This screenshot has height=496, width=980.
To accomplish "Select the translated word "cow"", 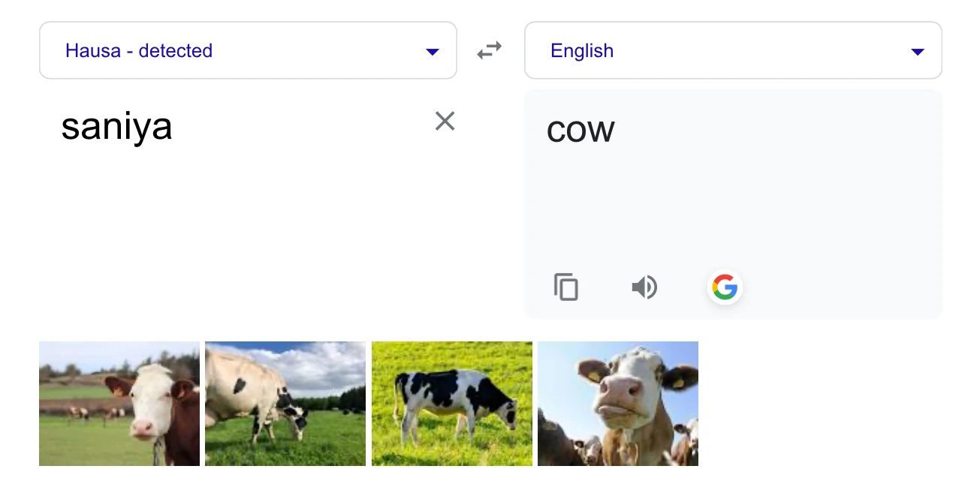I will (580, 131).
